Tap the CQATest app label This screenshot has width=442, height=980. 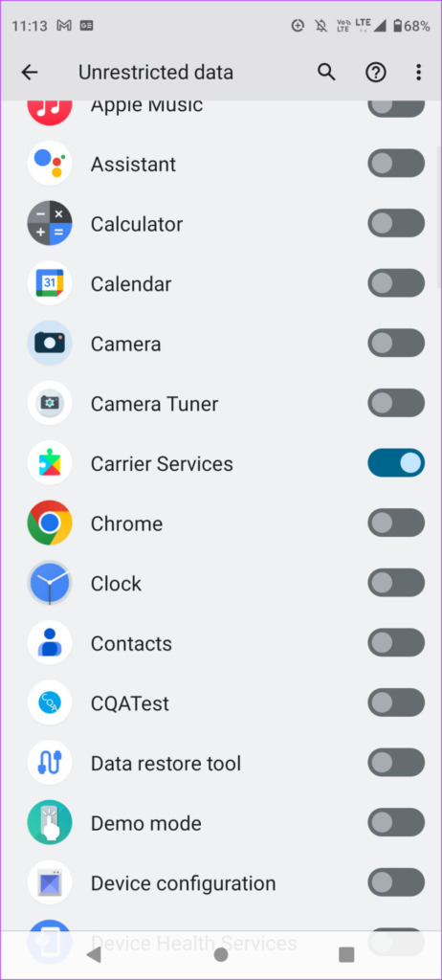coord(130,703)
